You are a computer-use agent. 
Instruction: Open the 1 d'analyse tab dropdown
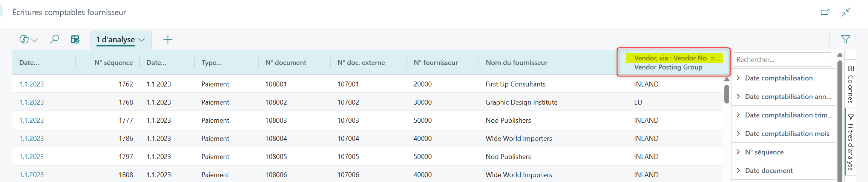point(142,40)
